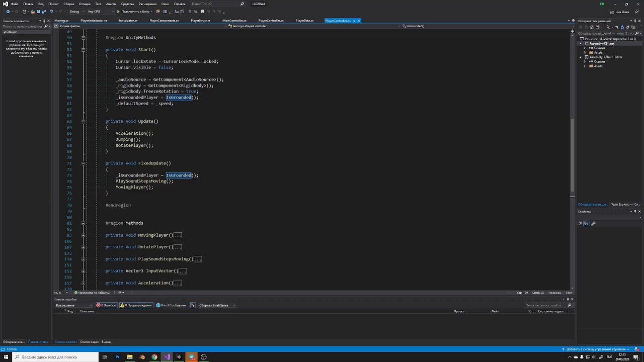
Task: Click the bookmark toolbar icon
Action: (x=203, y=12)
